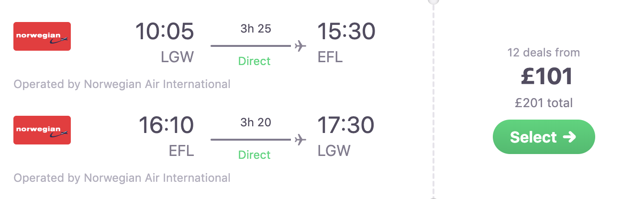Click the Norwegian logo on the return flight
The image size is (644, 199).
(x=42, y=130)
